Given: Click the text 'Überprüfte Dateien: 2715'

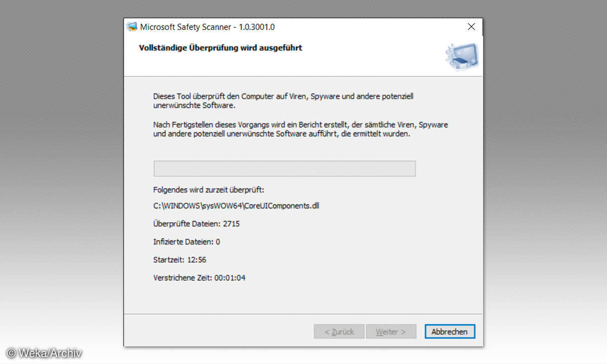Looking at the screenshot, I should click(x=196, y=223).
